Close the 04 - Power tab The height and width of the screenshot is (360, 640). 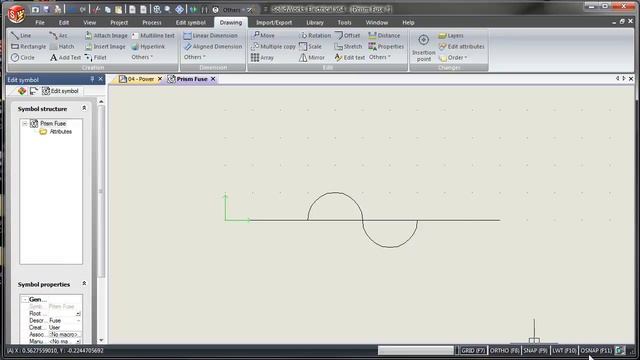tap(160, 79)
